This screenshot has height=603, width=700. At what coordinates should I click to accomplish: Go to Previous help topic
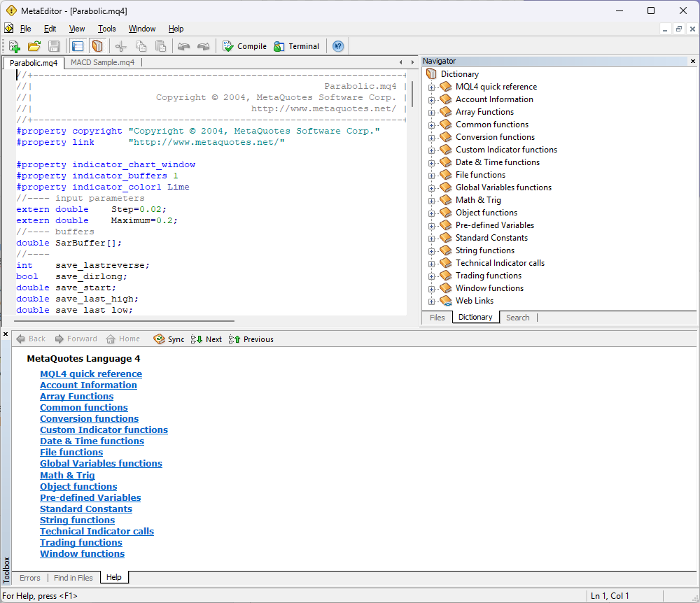[251, 339]
